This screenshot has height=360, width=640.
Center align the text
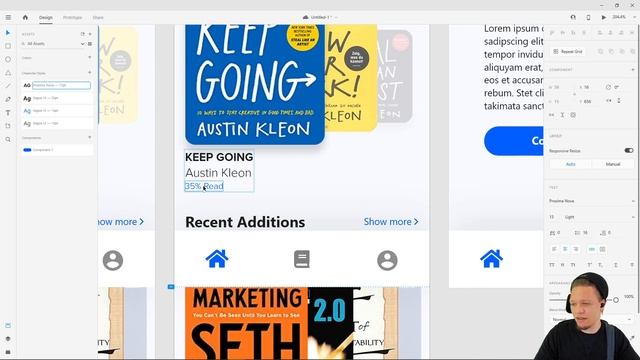[x=565, y=249]
